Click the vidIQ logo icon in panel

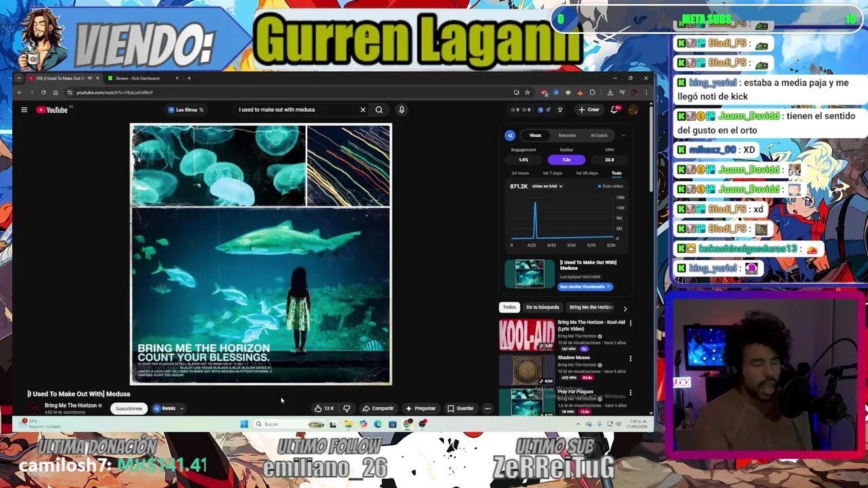pyautogui.click(x=510, y=136)
